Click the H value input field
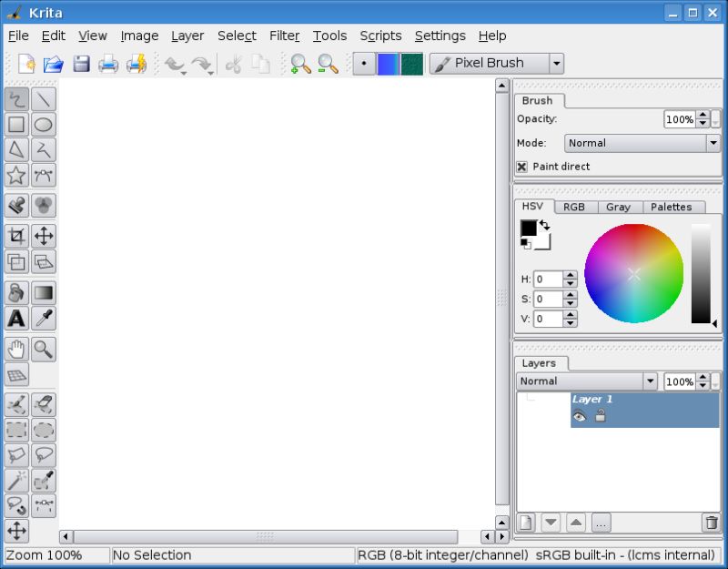 tap(548, 279)
